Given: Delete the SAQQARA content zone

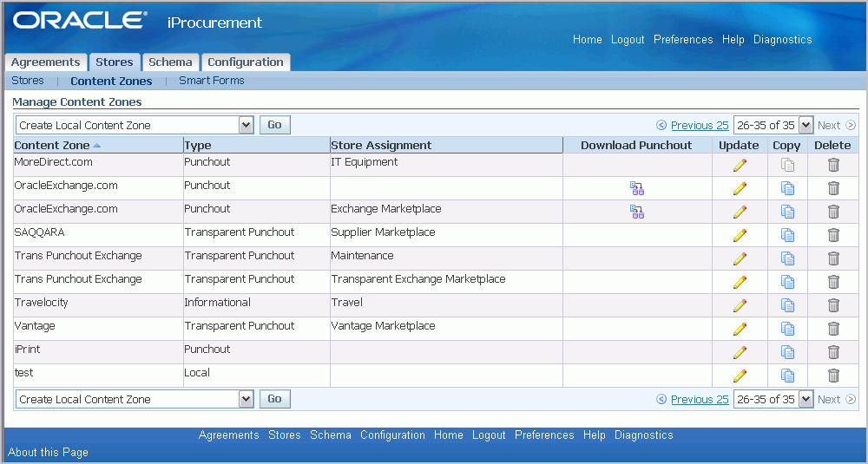Looking at the screenshot, I should (833, 235).
